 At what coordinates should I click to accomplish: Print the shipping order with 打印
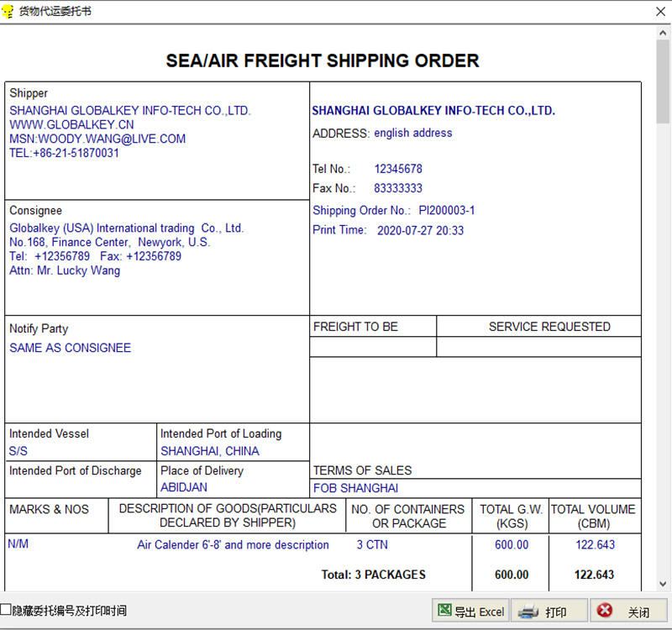[549, 611]
